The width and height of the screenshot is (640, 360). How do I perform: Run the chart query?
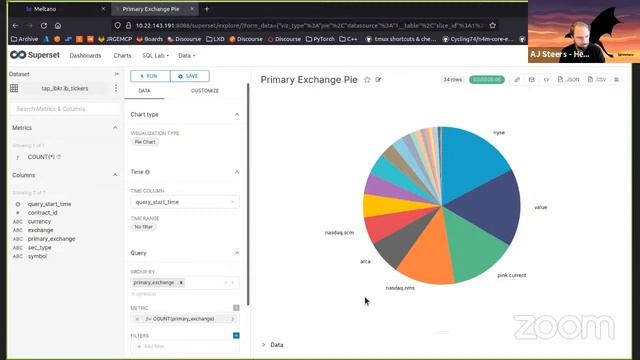click(x=150, y=76)
